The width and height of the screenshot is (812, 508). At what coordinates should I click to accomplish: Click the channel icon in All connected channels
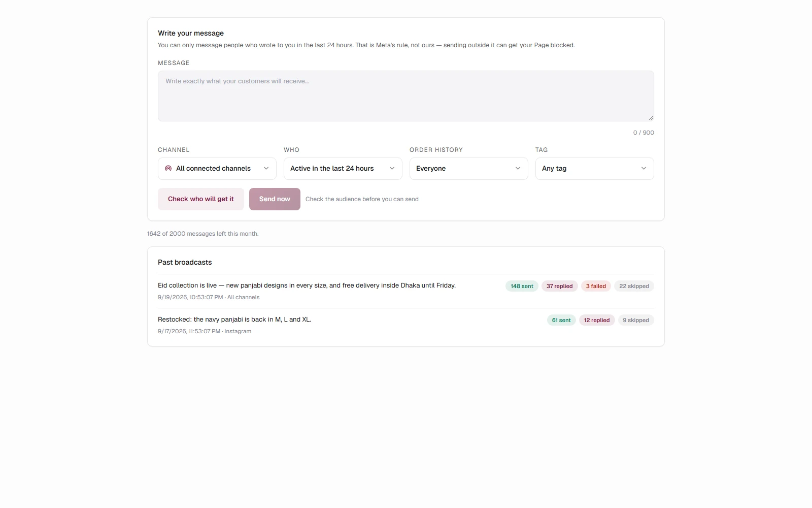click(168, 169)
